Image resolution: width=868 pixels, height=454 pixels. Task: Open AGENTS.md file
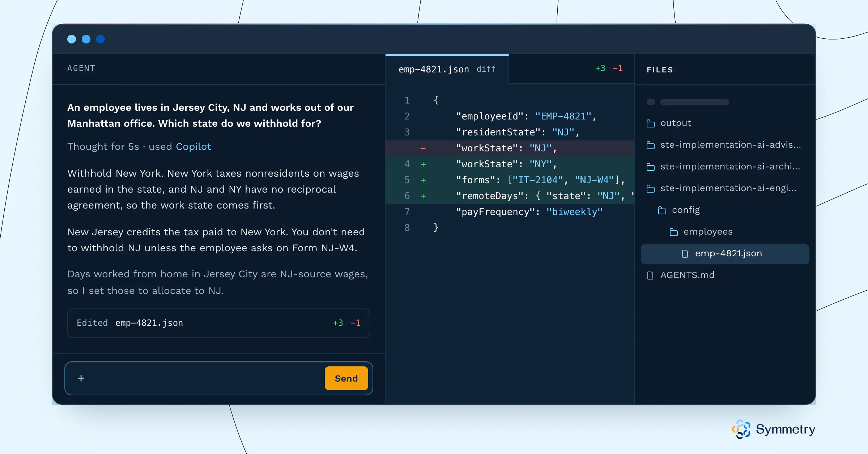[x=687, y=275]
